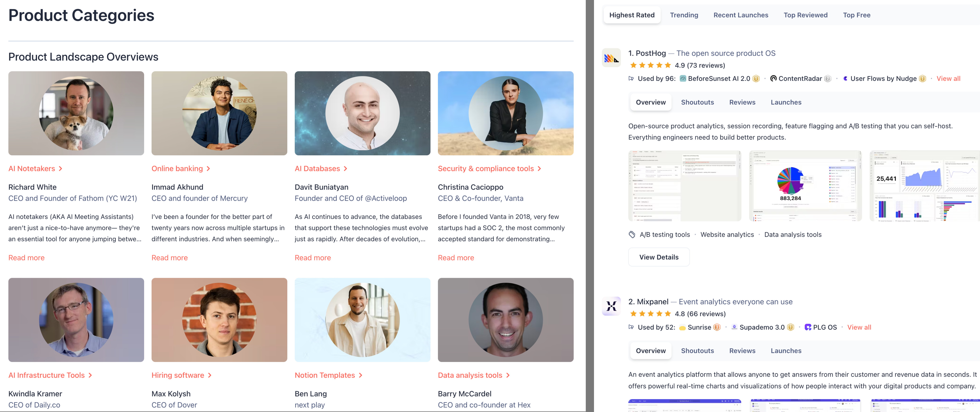Click the View Details button for PostHog

(659, 257)
